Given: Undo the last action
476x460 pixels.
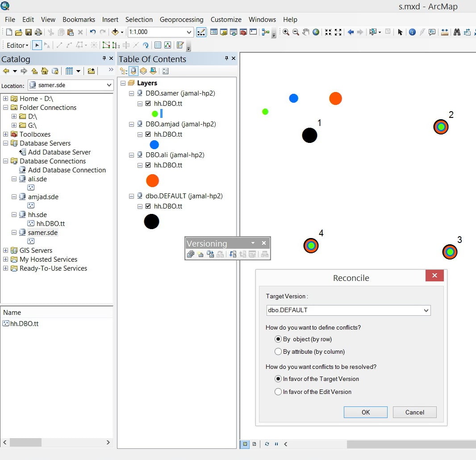Looking at the screenshot, I should [93, 32].
